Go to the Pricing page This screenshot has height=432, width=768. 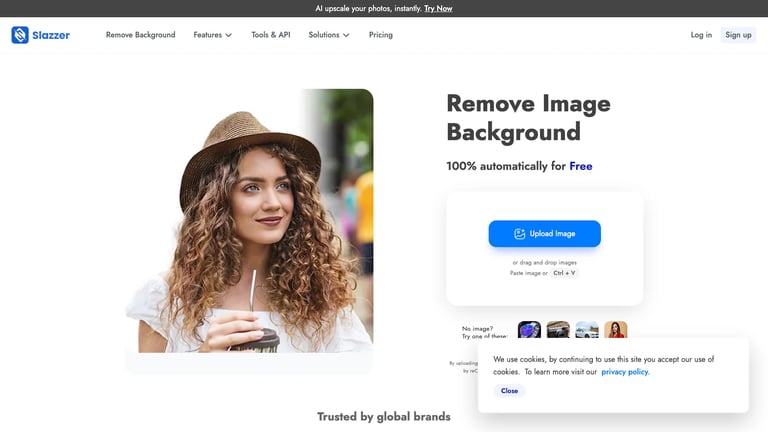(381, 35)
